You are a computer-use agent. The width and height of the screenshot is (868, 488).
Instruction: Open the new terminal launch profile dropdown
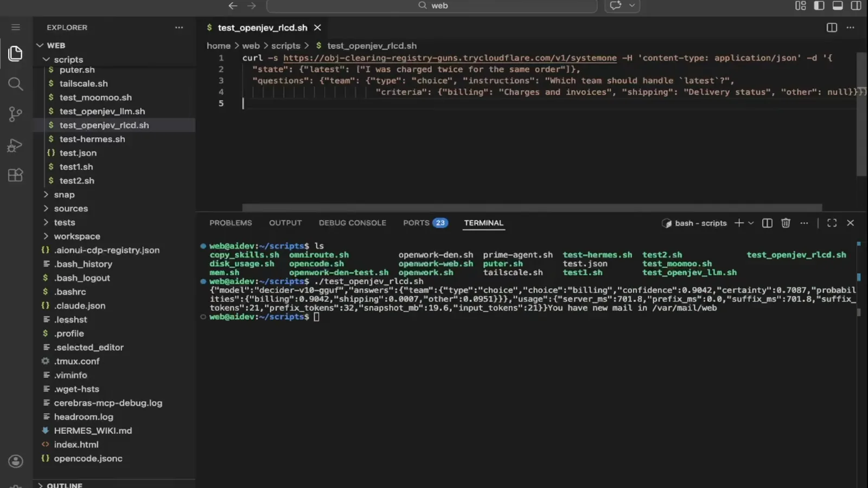tap(751, 223)
